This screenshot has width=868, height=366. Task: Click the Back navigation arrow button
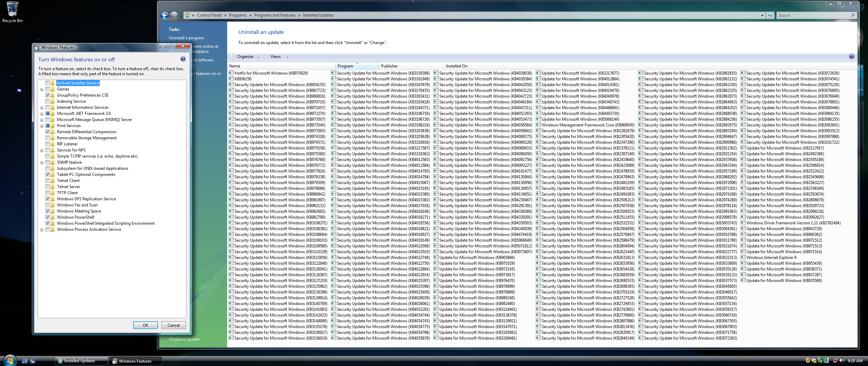pyautogui.click(x=164, y=15)
